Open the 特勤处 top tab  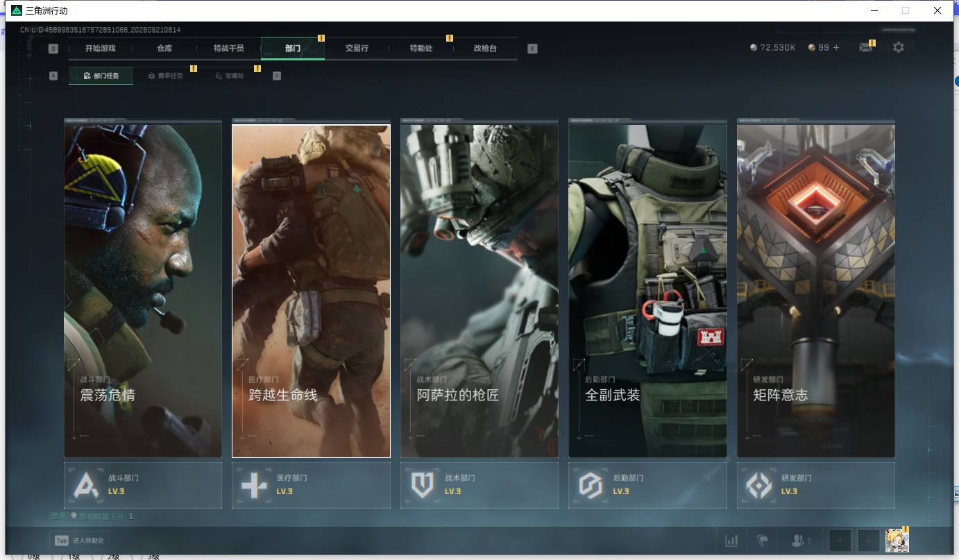tap(421, 49)
